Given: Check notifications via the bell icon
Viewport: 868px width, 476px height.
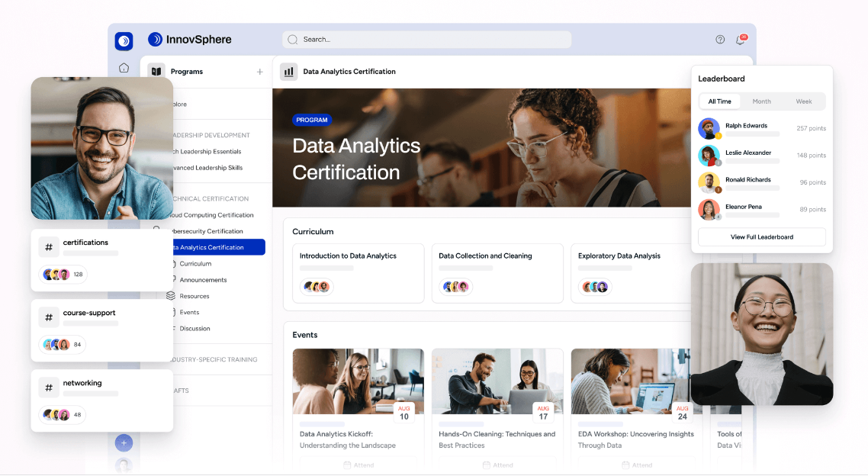Looking at the screenshot, I should (x=739, y=40).
